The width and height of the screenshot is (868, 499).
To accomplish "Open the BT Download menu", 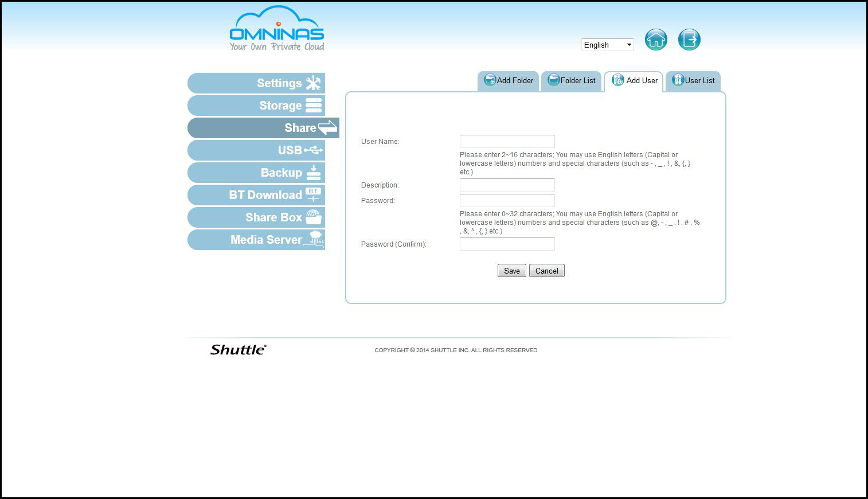I will (x=256, y=195).
